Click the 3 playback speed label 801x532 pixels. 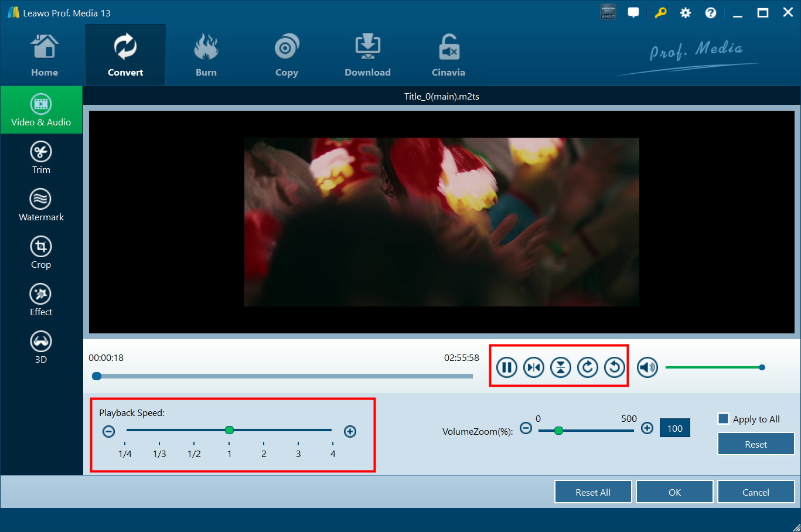point(298,453)
